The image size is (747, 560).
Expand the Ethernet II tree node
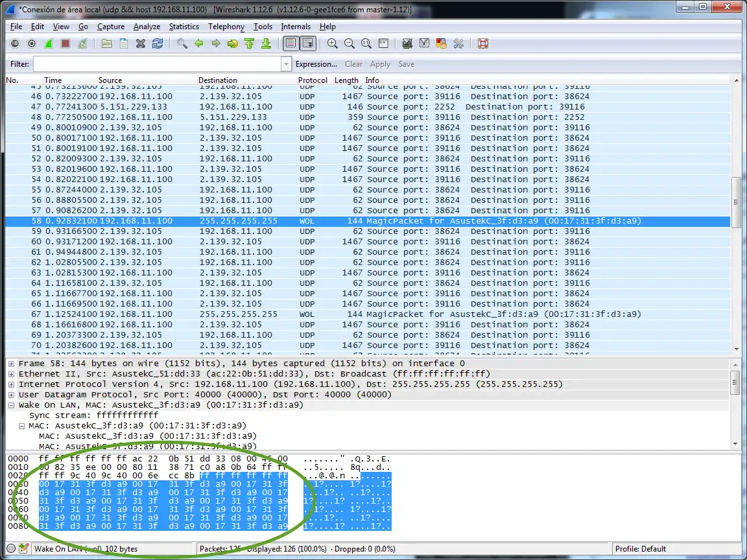[x=12, y=374]
